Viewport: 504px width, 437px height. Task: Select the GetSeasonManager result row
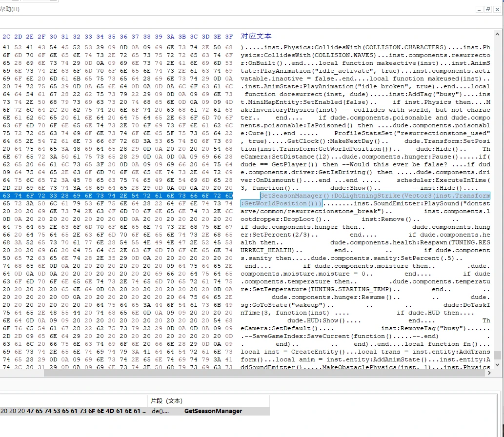click(213, 411)
